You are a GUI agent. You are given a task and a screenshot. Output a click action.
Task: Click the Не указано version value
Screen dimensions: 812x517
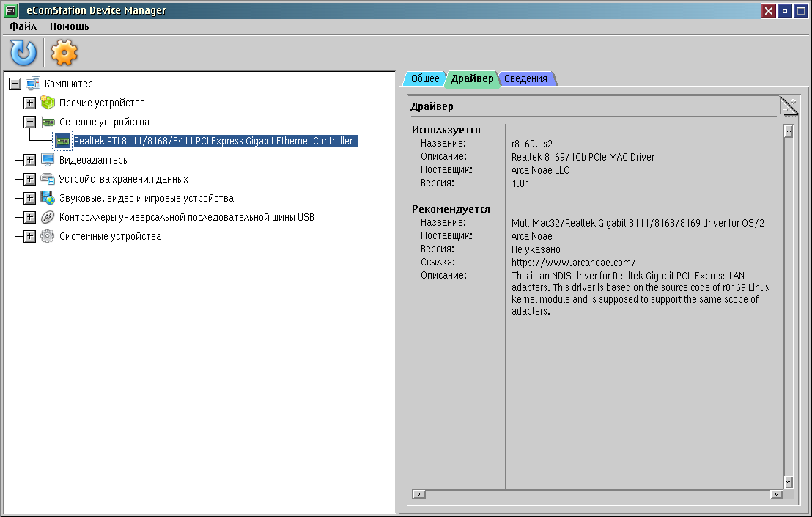pyautogui.click(x=536, y=249)
